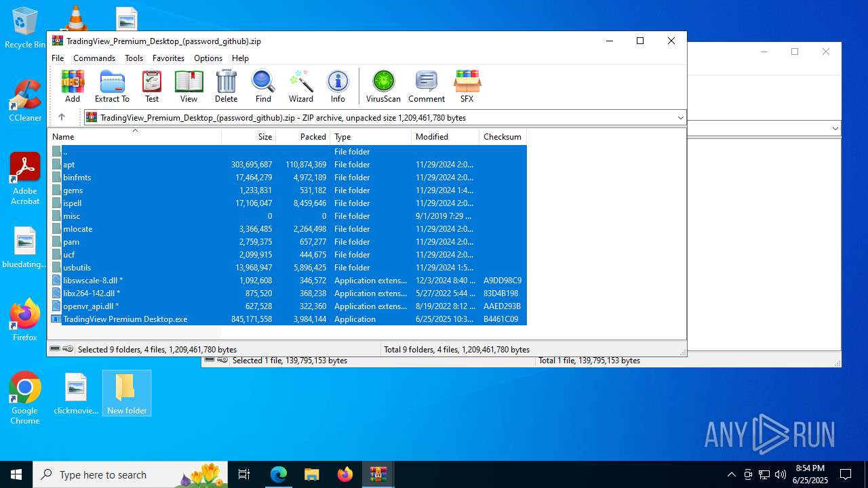Sort by Size column header
868x488 pixels.
(x=249, y=136)
